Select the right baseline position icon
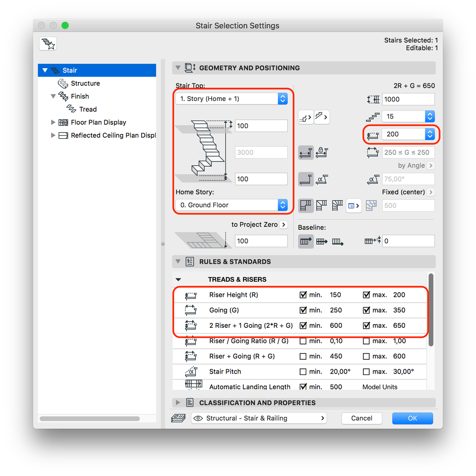Image resolution: width=476 pixels, height=476 pixels. pyautogui.click(x=337, y=242)
